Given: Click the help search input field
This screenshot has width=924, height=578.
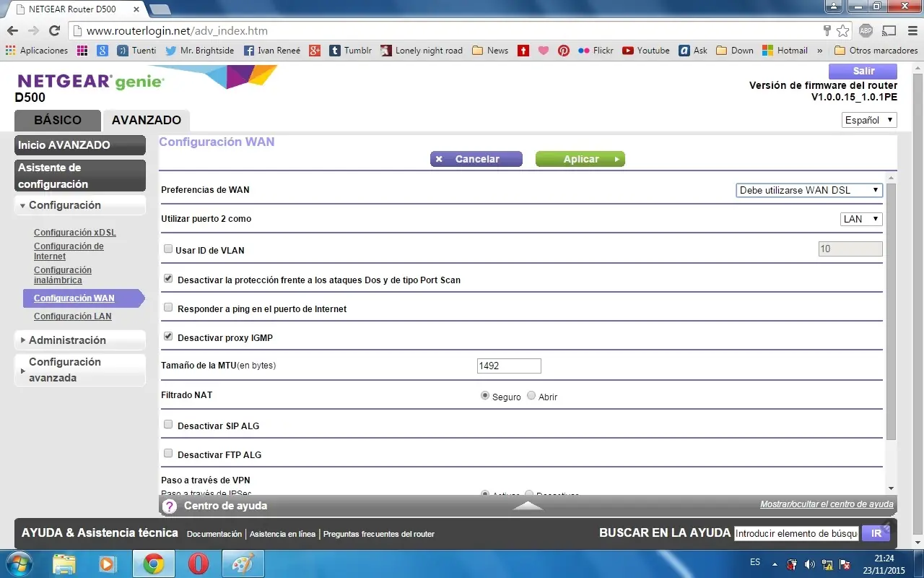Looking at the screenshot, I should 796,533.
